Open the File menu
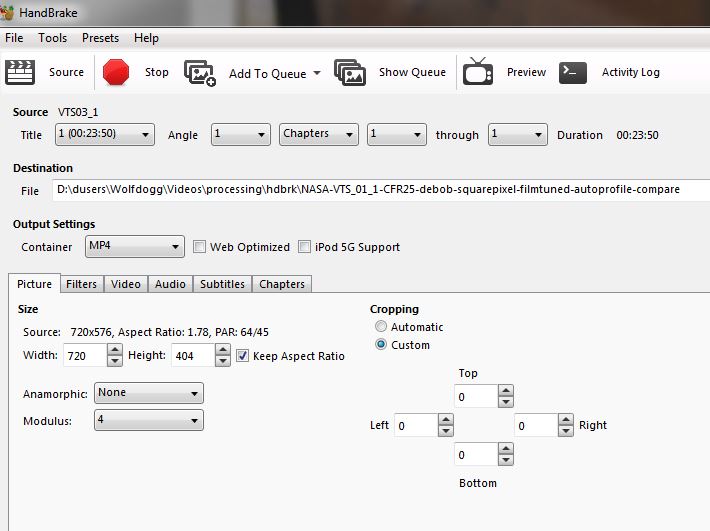This screenshot has height=531, width=710. [x=14, y=38]
